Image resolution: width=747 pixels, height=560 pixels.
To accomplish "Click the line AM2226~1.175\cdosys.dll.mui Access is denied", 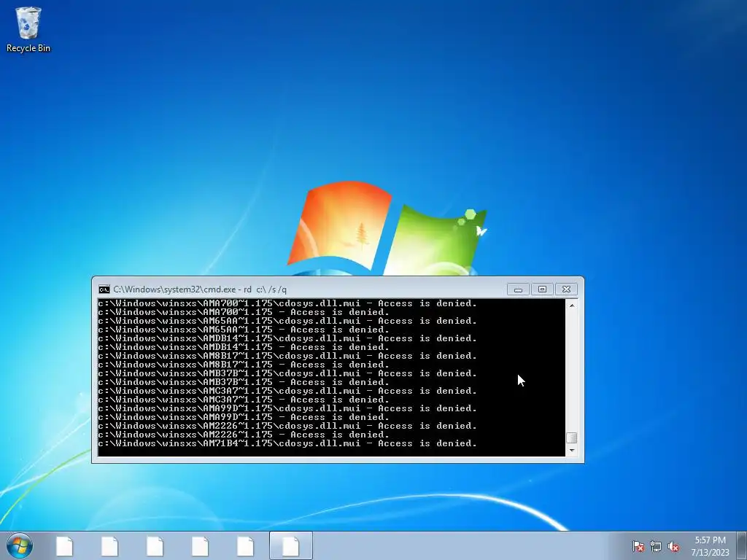I will tap(287, 426).
